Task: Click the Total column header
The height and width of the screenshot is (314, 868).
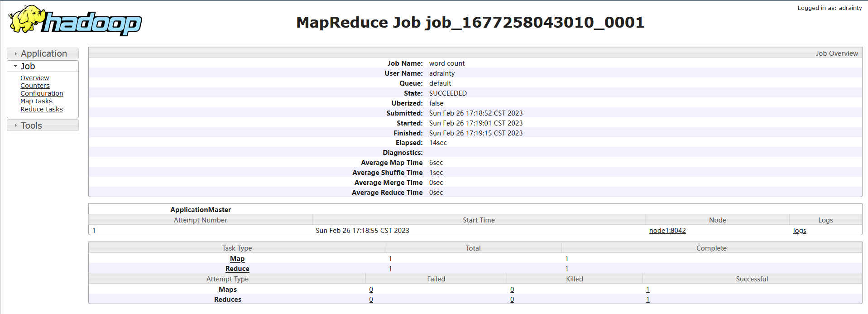Action: coord(473,248)
